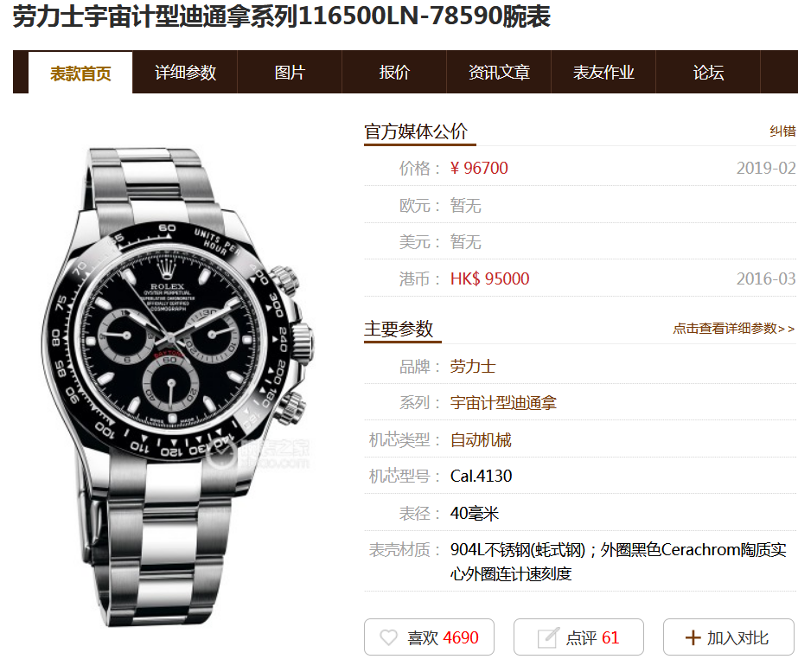Click the heart icon beside 喜欢
This screenshot has width=798, height=672.
coord(388,637)
